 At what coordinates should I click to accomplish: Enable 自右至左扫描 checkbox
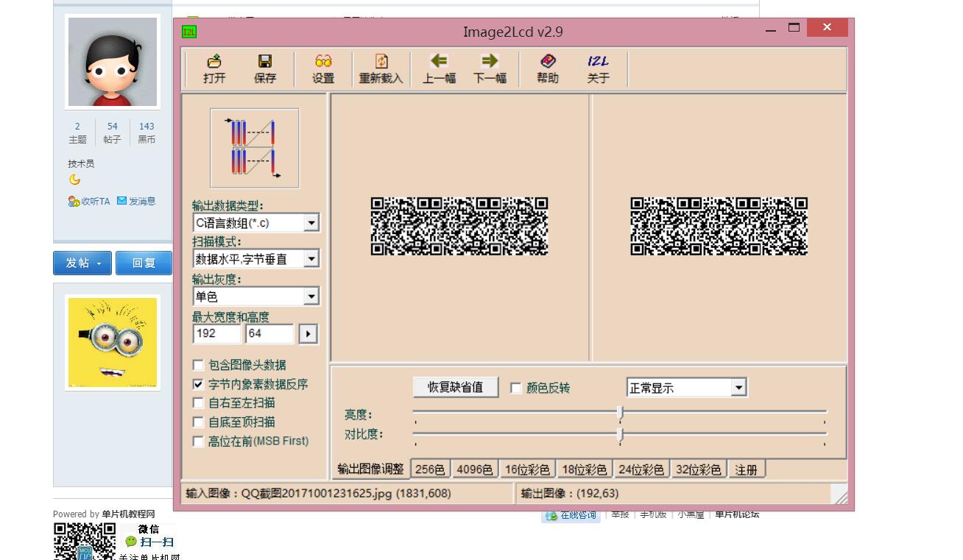[x=198, y=403]
